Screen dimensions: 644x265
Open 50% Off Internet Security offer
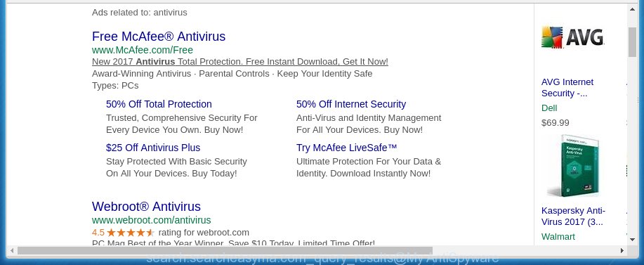pyautogui.click(x=351, y=104)
